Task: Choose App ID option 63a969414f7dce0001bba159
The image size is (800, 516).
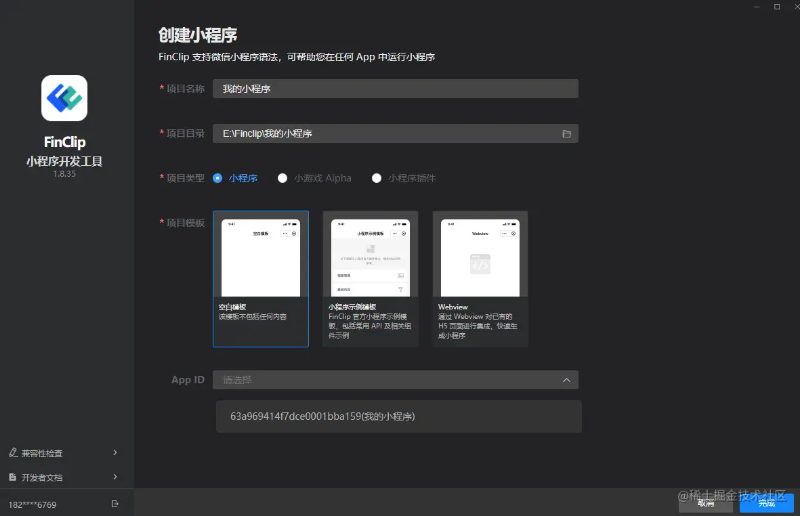Action: pos(399,416)
